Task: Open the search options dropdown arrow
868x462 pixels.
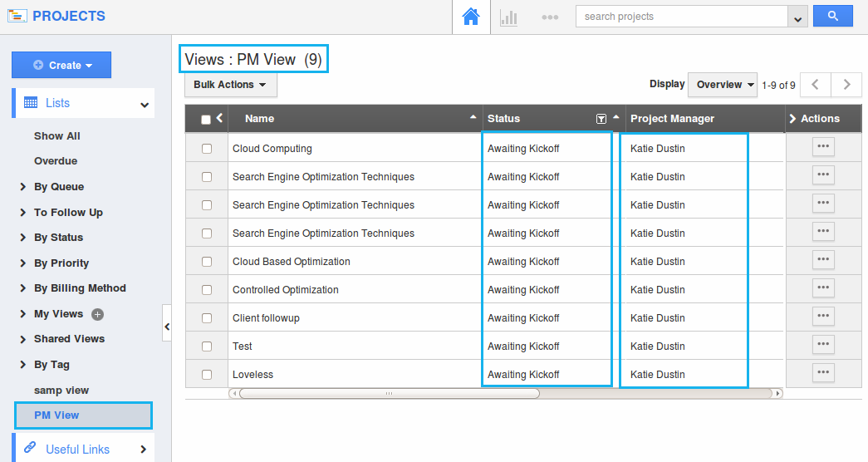Action: [797, 17]
